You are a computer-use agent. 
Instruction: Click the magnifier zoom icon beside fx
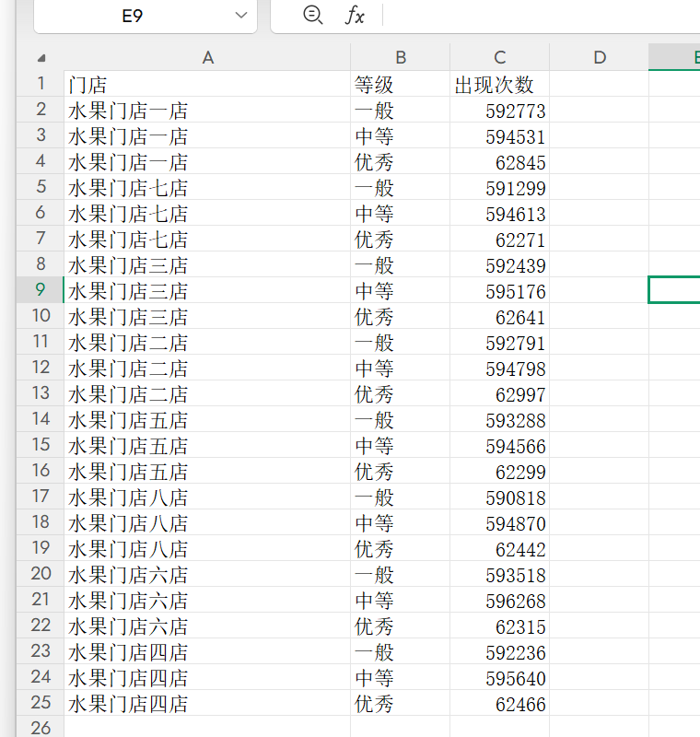[x=313, y=16]
